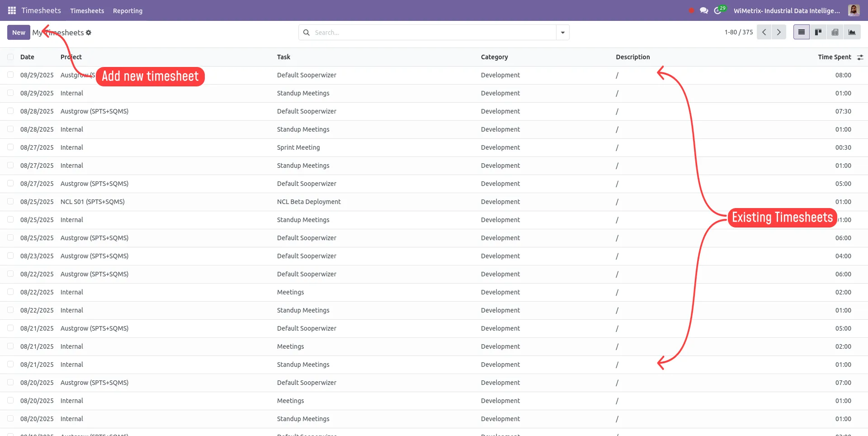
Task: Create a new timesheet with New button
Action: point(19,32)
